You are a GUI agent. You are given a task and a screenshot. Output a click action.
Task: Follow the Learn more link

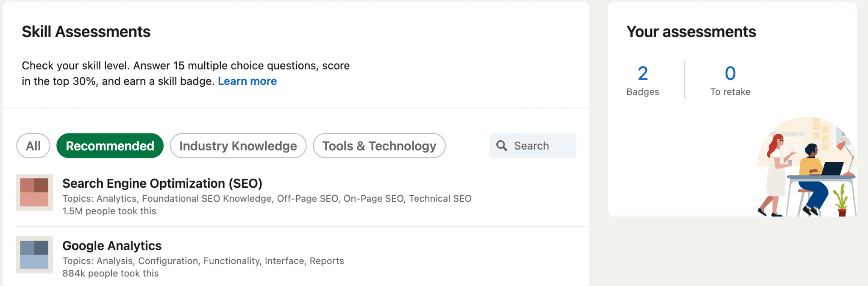pyautogui.click(x=247, y=81)
